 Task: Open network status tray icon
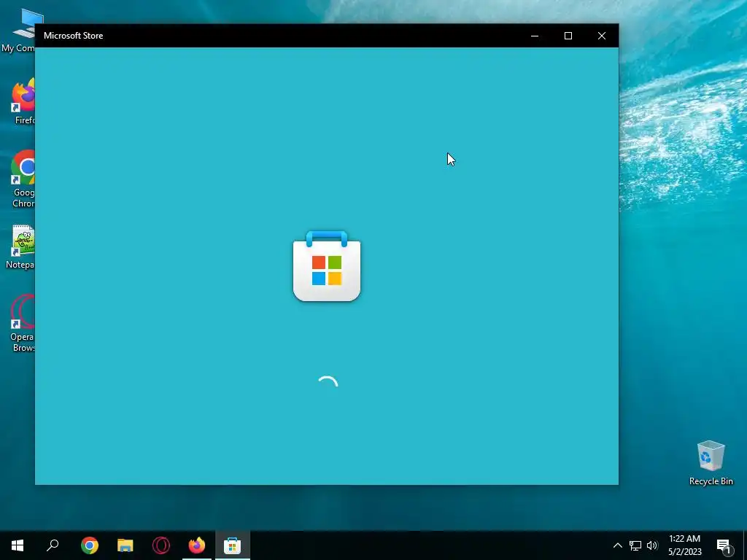(x=635, y=545)
